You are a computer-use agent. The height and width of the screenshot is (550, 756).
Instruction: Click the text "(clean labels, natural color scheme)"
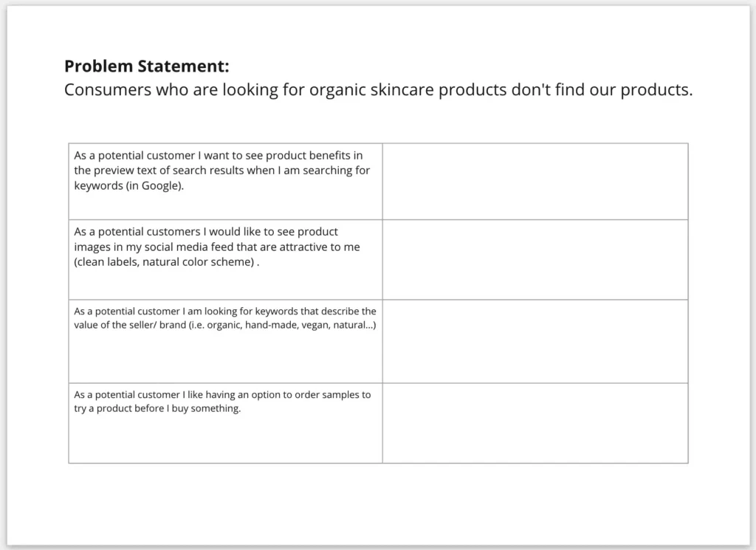(165, 262)
